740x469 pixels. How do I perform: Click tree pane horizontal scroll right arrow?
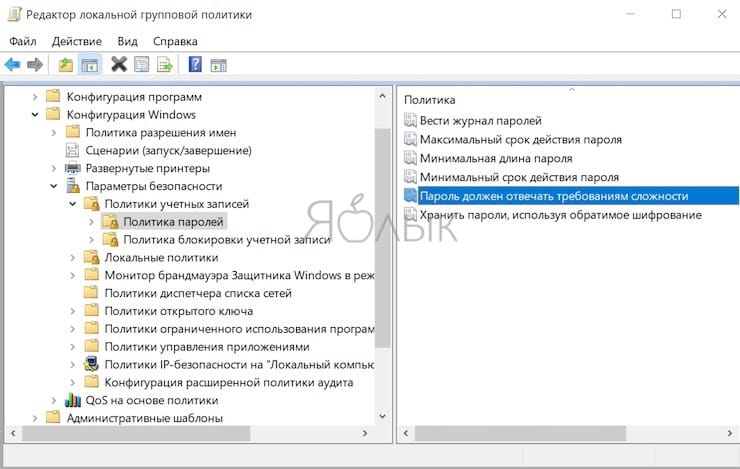click(x=365, y=433)
